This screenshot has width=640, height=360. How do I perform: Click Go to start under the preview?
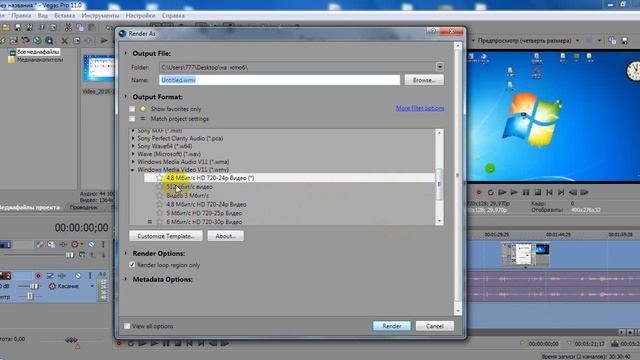tap(549, 192)
